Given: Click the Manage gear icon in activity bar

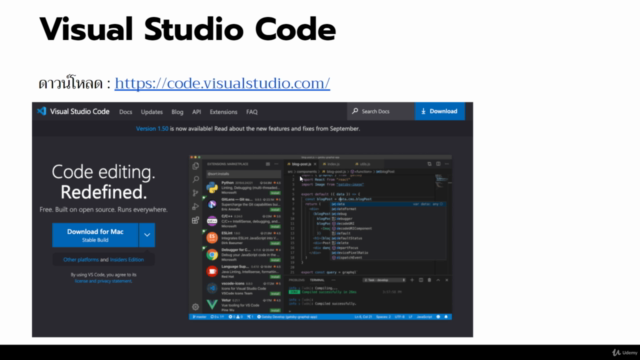Looking at the screenshot, I should point(196,307).
